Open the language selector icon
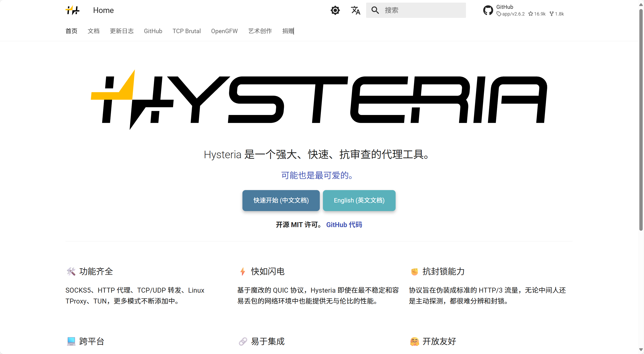 356,10
